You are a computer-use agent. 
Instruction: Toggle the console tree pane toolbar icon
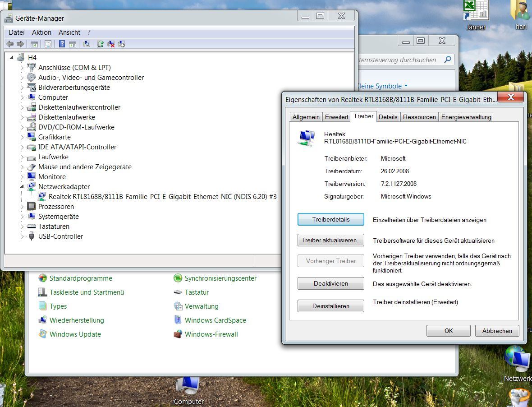point(34,44)
